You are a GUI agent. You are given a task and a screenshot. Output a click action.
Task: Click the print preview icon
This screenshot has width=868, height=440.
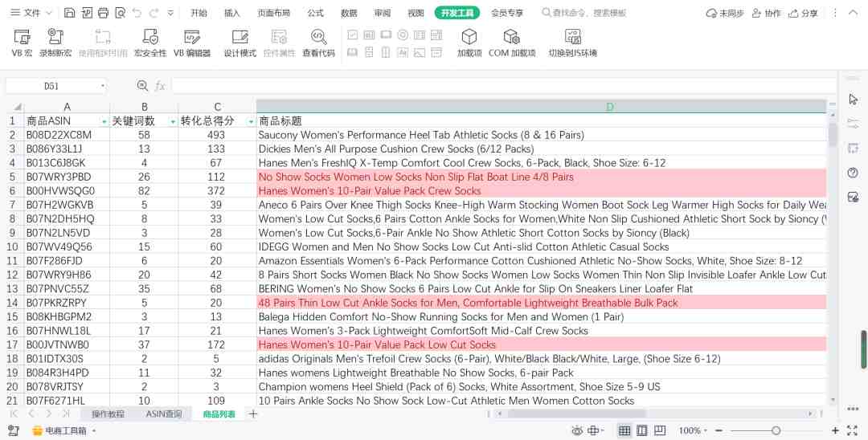[x=120, y=13]
